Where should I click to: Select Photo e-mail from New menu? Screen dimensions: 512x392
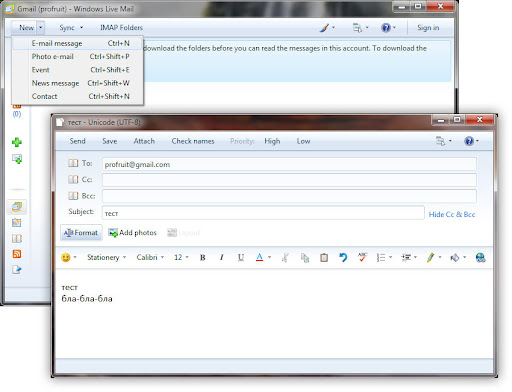click(x=78, y=57)
